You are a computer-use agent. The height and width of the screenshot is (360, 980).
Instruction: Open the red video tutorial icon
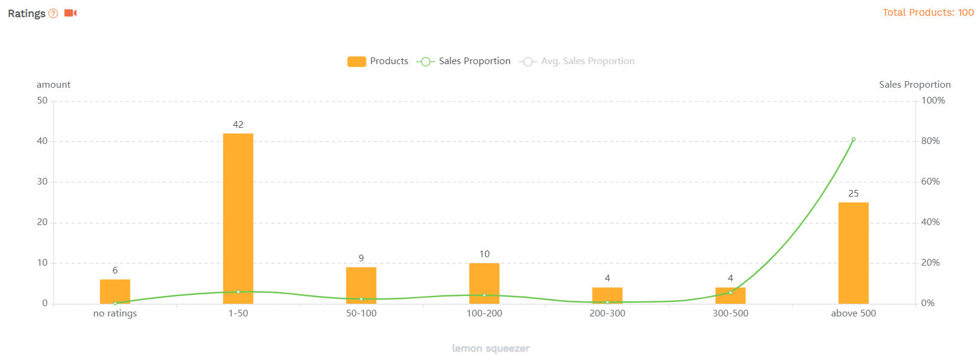[x=70, y=13]
